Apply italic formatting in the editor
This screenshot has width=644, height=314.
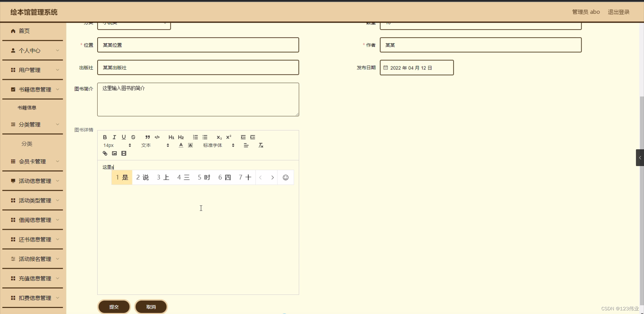(114, 137)
